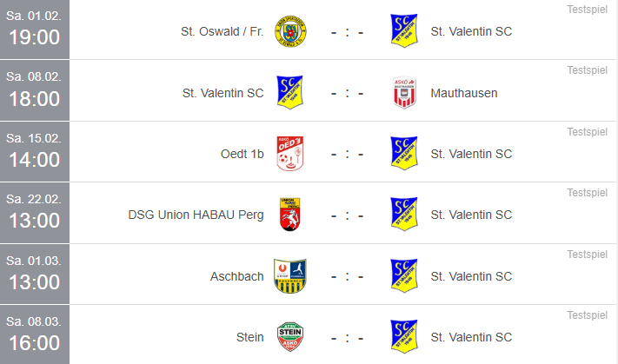618x364 pixels.
Task: Click the Stein ATSV club logo
Action: 290,337
